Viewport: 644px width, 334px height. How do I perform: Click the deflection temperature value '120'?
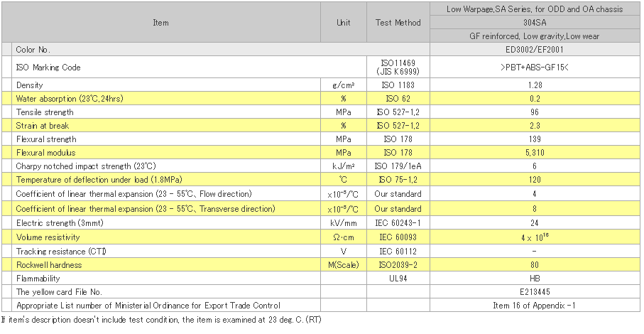[535, 180]
